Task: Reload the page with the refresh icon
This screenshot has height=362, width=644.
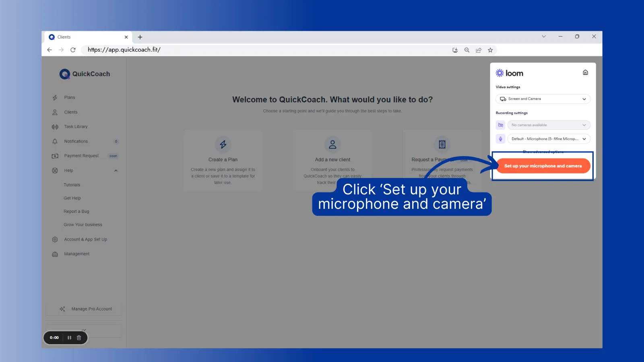Action: click(x=73, y=50)
